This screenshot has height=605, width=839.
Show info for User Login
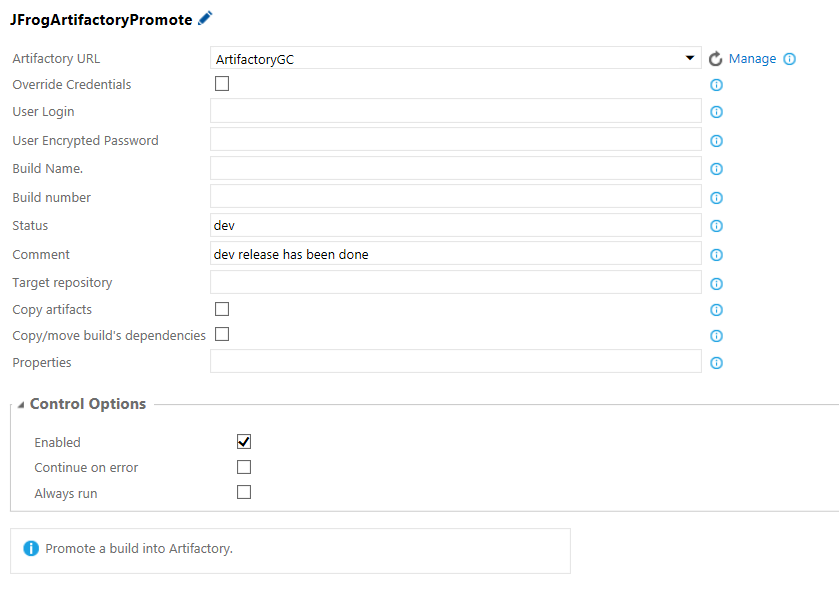click(x=716, y=112)
